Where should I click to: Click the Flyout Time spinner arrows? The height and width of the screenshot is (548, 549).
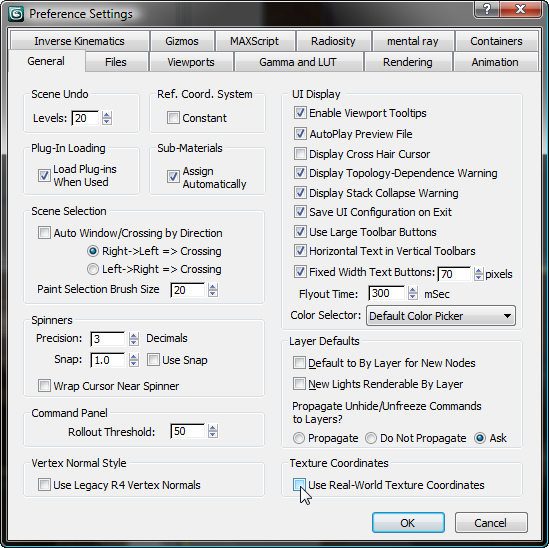point(413,293)
